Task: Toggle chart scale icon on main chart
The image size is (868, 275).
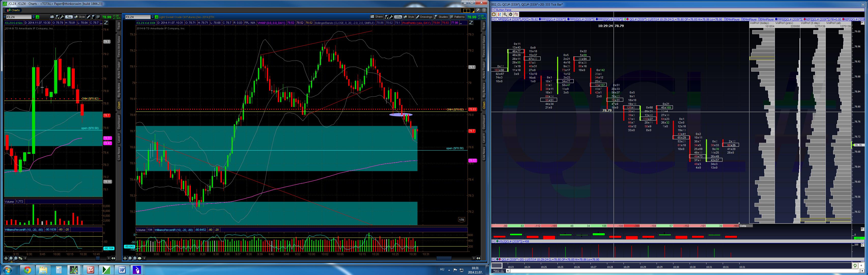Action: (x=472, y=23)
